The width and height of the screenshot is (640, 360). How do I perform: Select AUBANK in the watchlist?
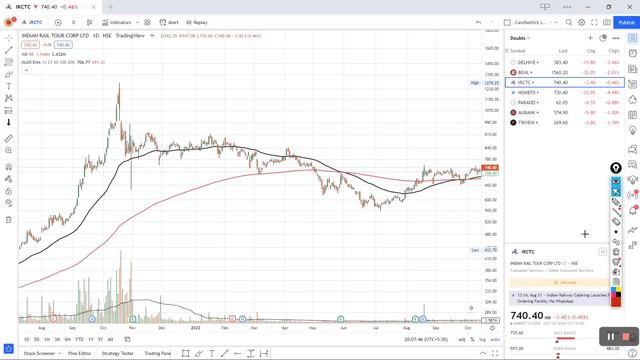[565, 112]
